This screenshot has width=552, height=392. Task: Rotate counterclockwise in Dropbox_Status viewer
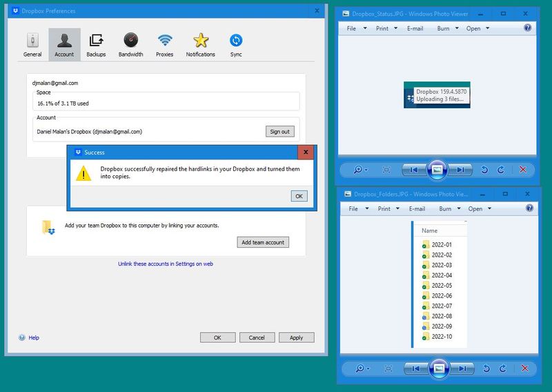point(484,170)
